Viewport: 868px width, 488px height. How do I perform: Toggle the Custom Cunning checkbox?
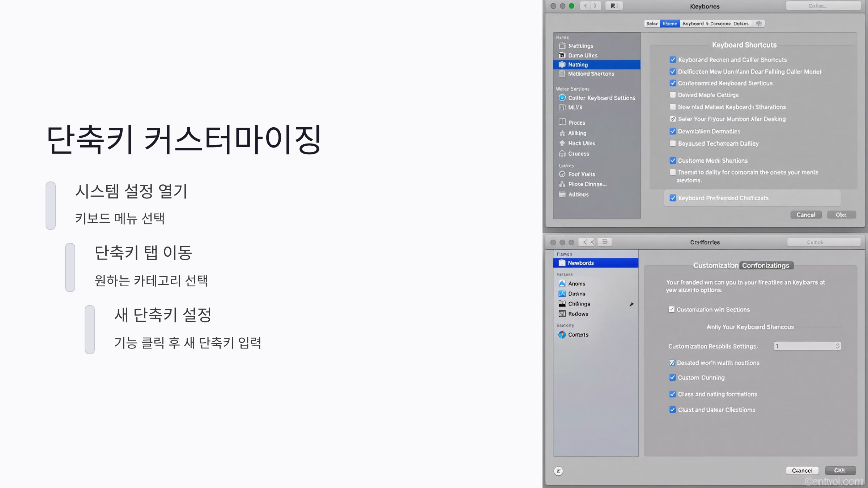pos(672,378)
